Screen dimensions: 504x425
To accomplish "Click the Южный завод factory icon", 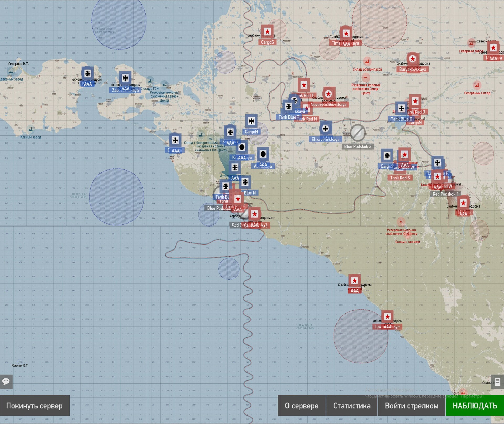I will pos(31,130).
